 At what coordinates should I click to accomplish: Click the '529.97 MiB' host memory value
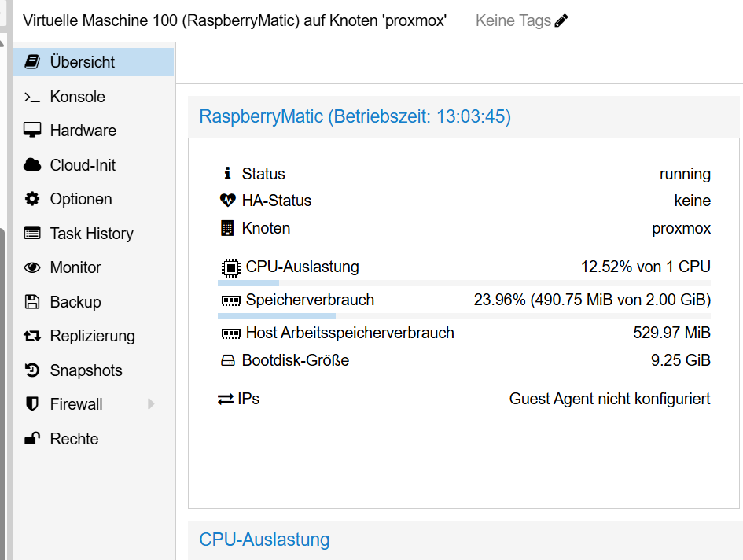[x=671, y=333]
